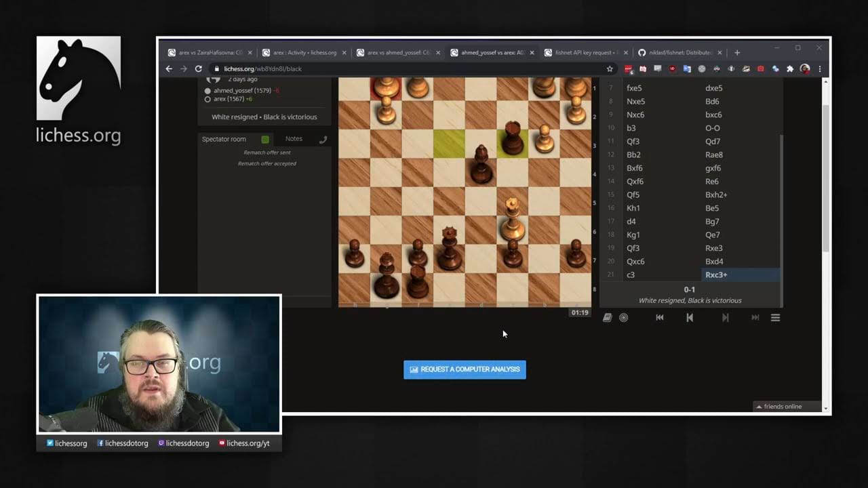The image size is (868, 488).
Task: Open Chrome's three-dot menu
Action: pos(820,68)
